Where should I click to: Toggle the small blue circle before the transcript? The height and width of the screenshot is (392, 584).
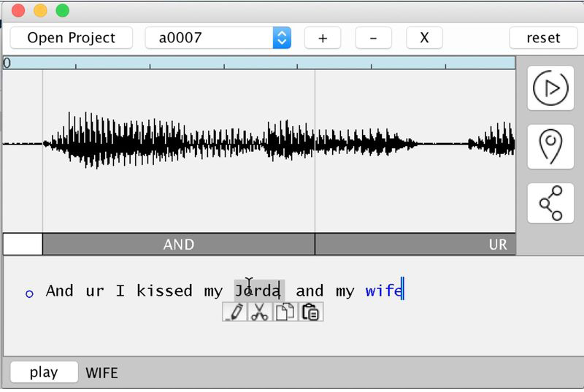pos(29,293)
